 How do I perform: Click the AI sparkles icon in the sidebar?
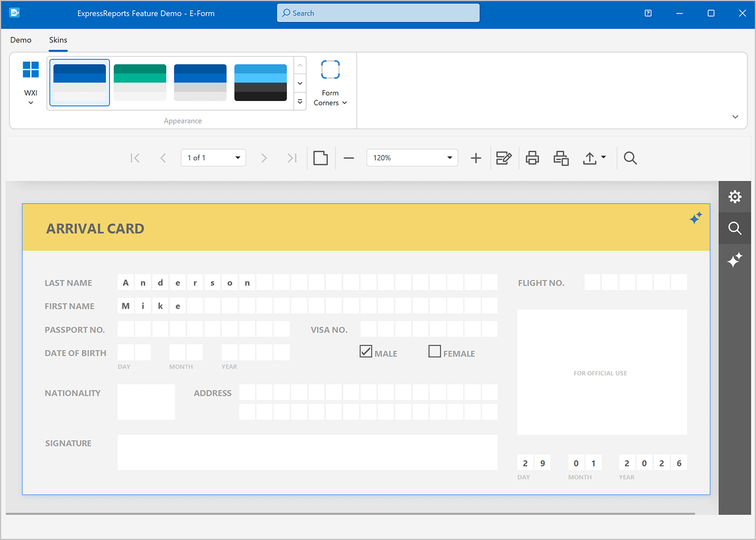click(x=735, y=260)
